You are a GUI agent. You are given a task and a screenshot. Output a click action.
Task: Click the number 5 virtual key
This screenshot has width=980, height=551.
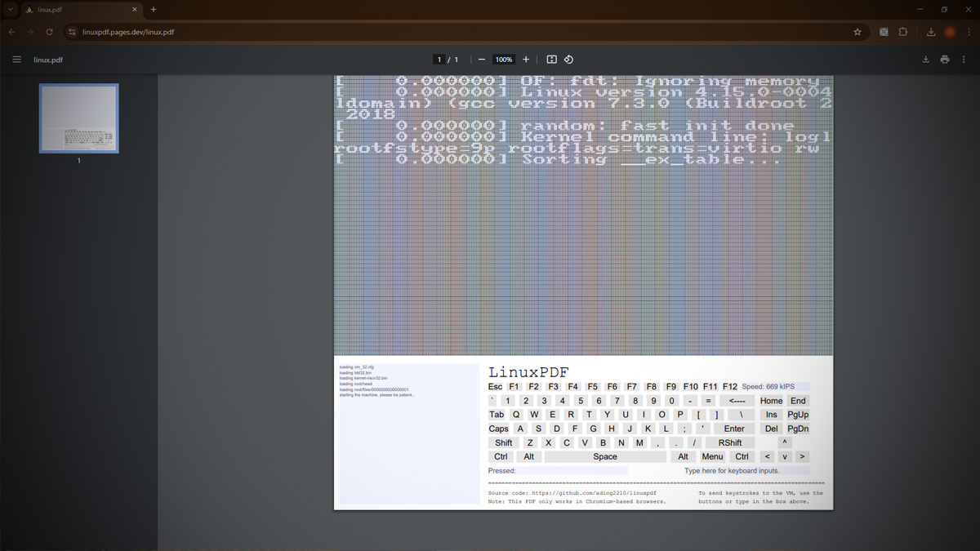581,401
